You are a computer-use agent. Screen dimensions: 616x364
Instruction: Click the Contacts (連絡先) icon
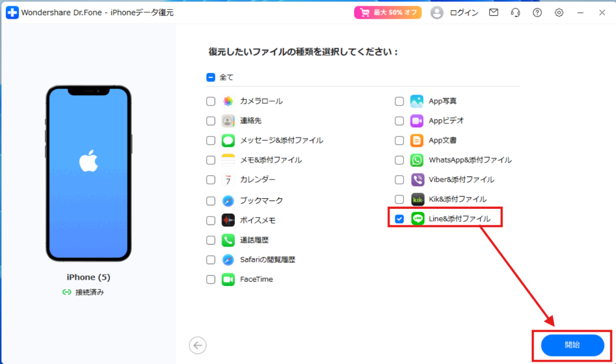228,121
